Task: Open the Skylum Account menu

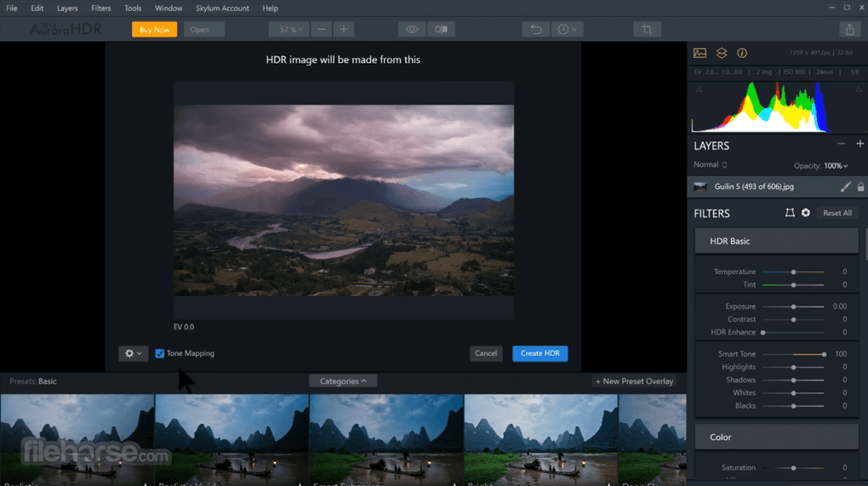Action: (x=222, y=9)
